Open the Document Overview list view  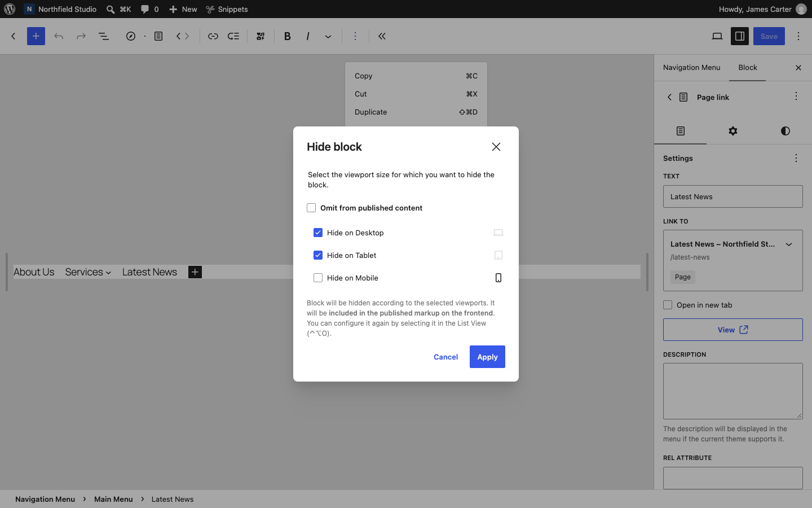104,36
